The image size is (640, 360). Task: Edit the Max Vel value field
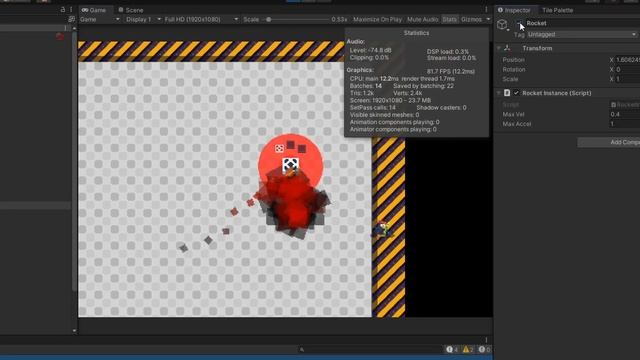pyautogui.click(x=625, y=114)
